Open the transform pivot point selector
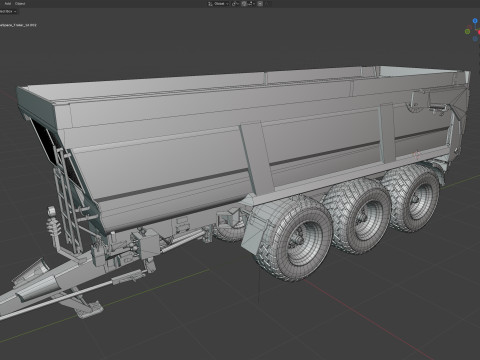The height and width of the screenshot is (360, 480). point(235,4)
